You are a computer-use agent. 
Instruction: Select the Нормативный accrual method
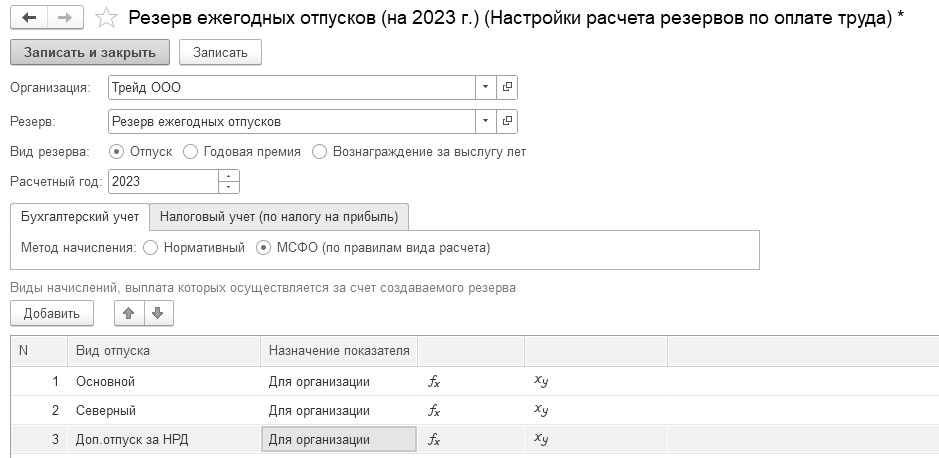150,248
